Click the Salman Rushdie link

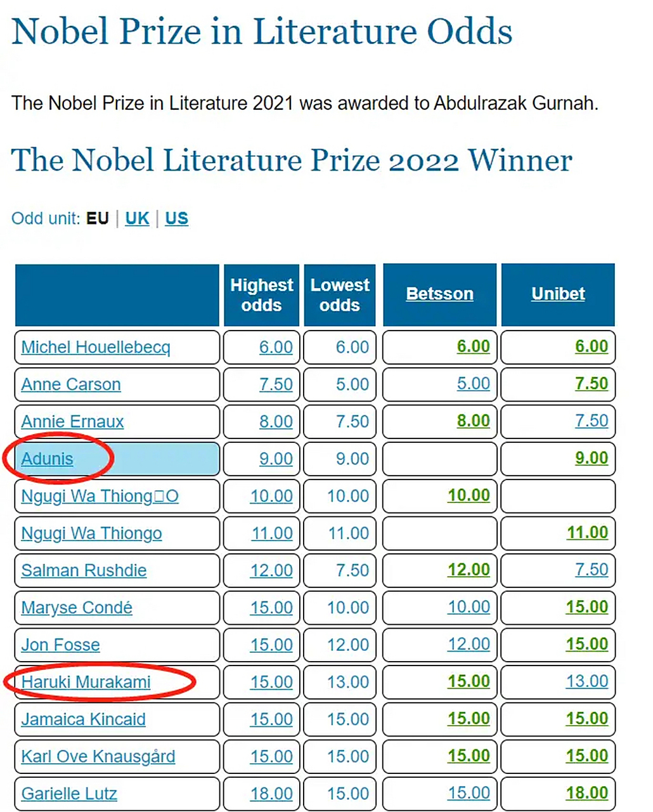(x=84, y=570)
